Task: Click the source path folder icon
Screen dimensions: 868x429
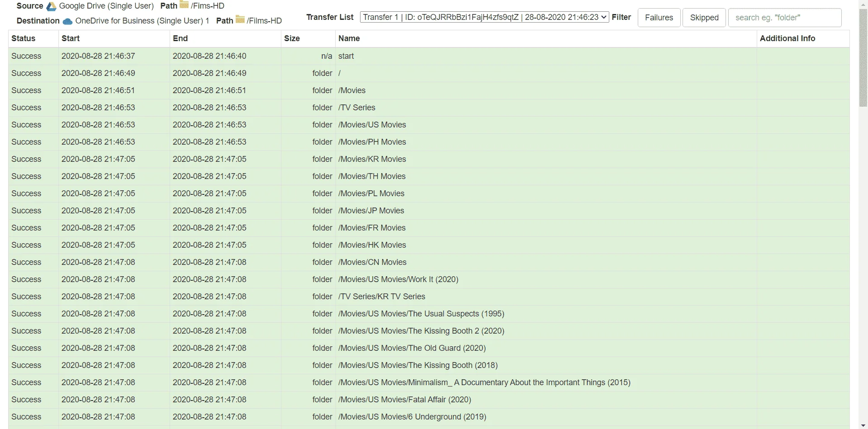Action: click(184, 5)
